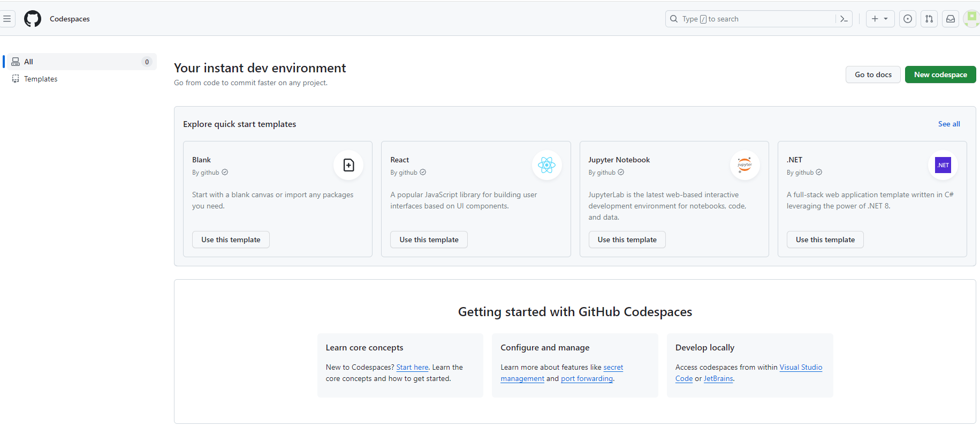Click the Blank template file icon
Viewport: 980px width, 426px height.
(348, 165)
